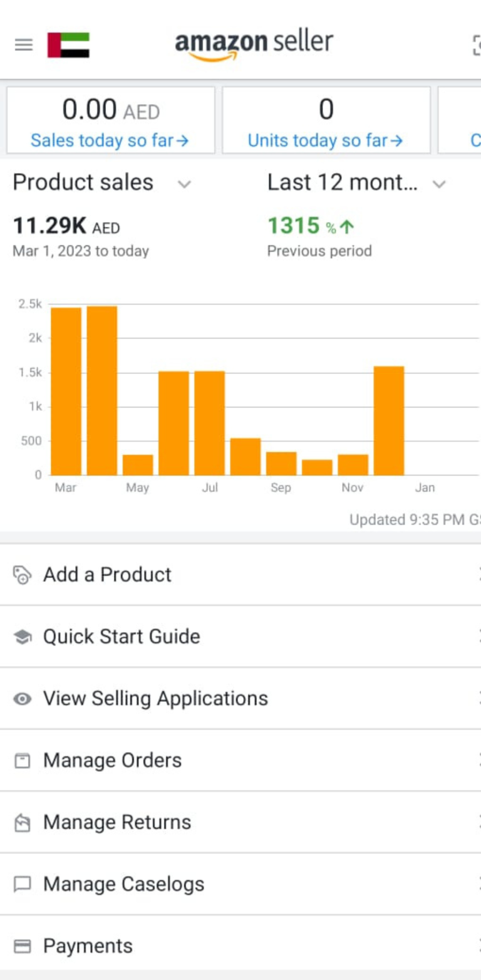The image size is (481, 980).
Task: Tap the Manage Returns icon
Action: 22,822
